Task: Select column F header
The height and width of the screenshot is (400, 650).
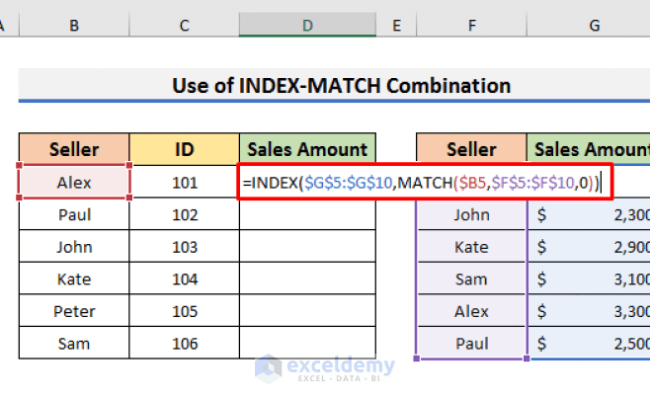Action: [471, 25]
